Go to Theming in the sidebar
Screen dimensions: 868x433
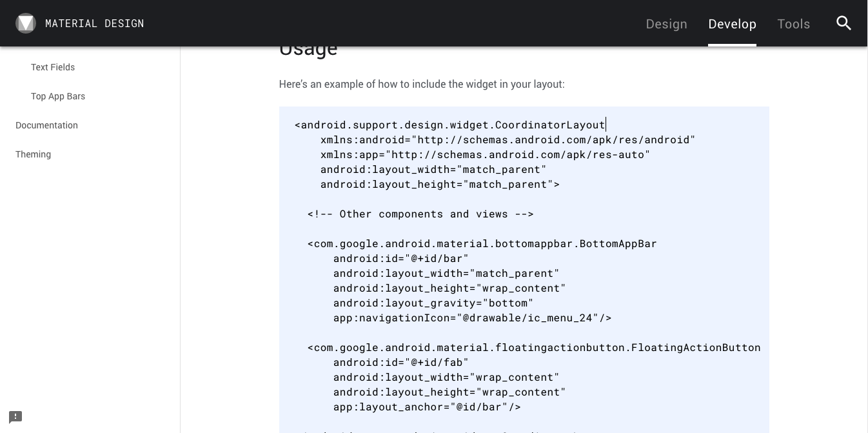(x=33, y=154)
